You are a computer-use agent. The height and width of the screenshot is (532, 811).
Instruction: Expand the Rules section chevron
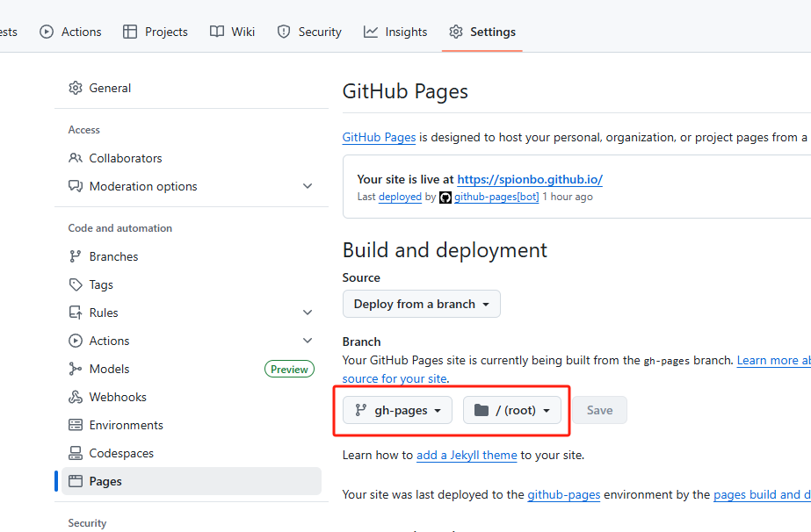pyautogui.click(x=308, y=313)
